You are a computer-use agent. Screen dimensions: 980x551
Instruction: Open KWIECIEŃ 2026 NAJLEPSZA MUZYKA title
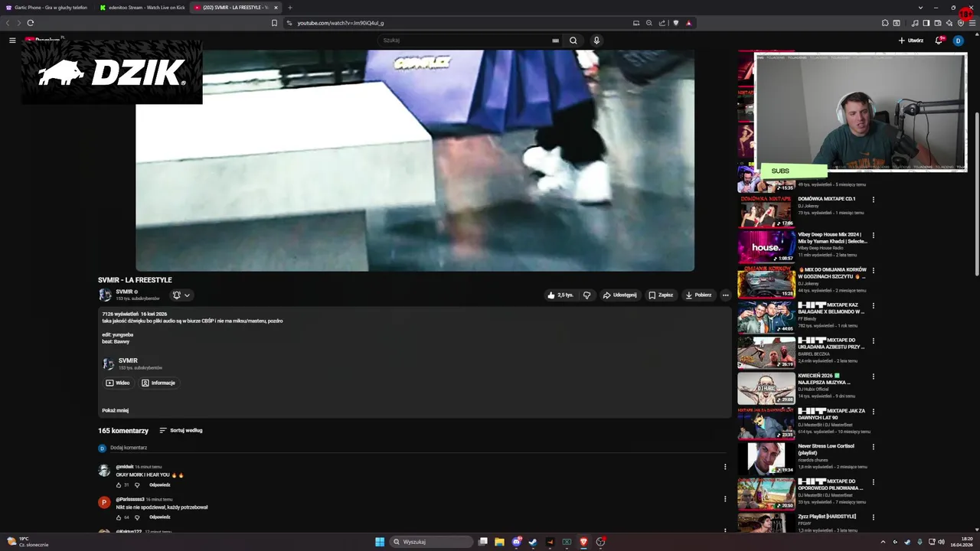pos(825,379)
